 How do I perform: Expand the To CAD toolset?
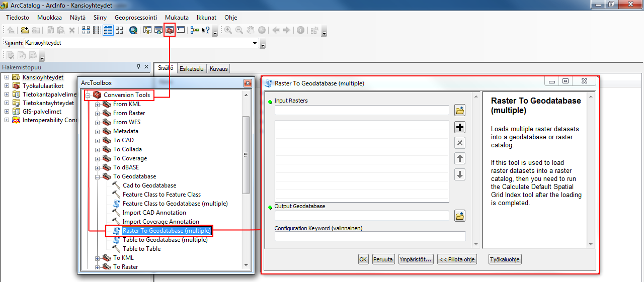tap(98, 140)
